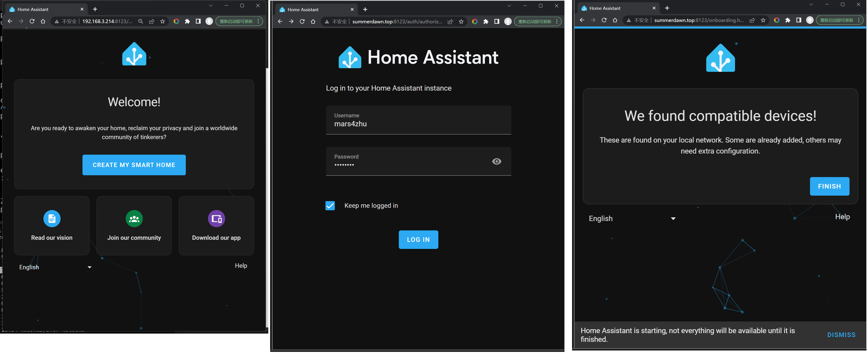Reload page in middle browser window
The height and width of the screenshot is (356, 868).
(x=302, y=22)
